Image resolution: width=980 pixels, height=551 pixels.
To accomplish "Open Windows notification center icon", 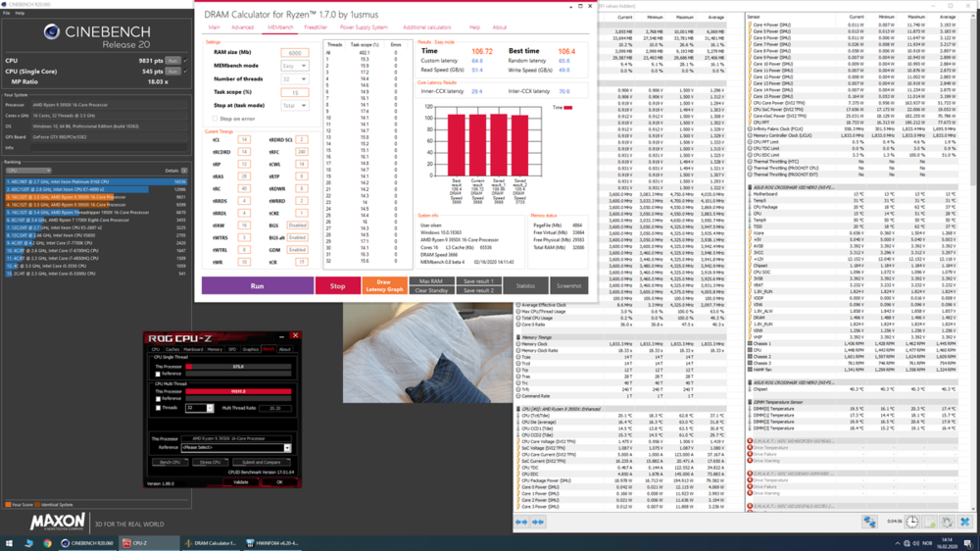I will tap(968, 543).
